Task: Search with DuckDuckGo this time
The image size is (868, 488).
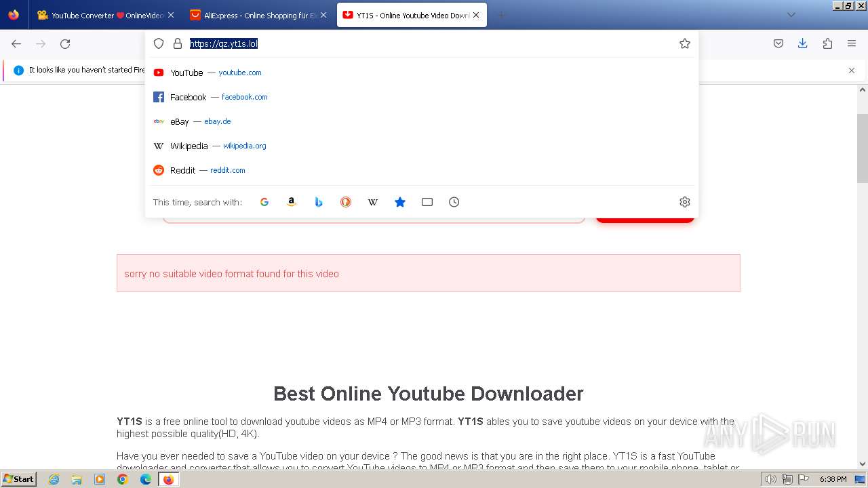Action: click(x=346, y=202)
